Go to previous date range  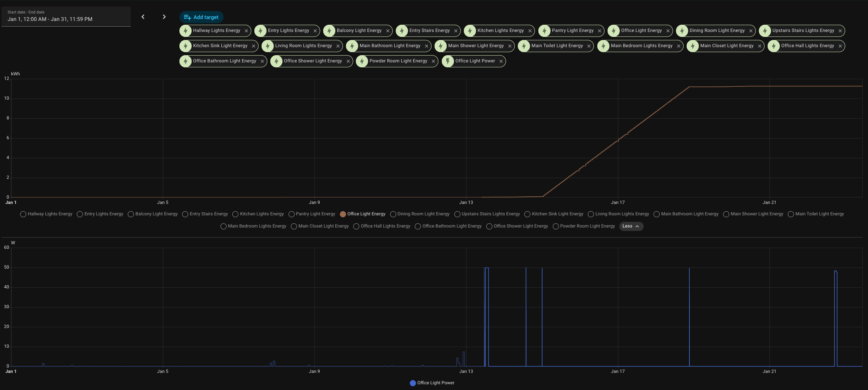[143, 17]
